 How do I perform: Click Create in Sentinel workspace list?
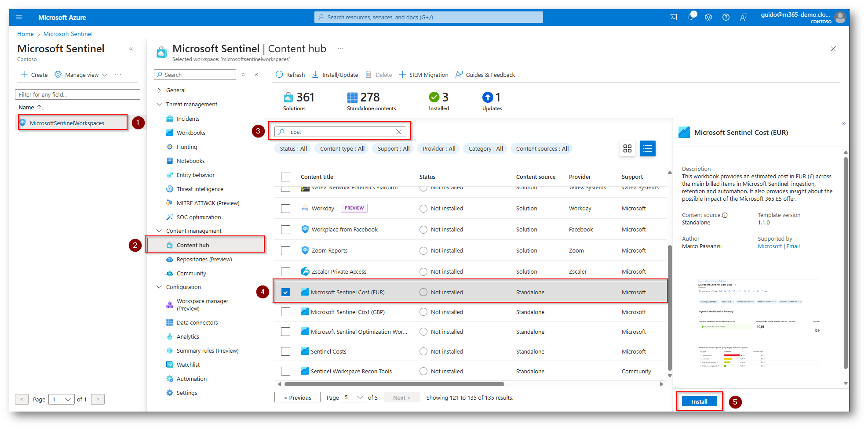pyautogui.click(x=34, y=75)
